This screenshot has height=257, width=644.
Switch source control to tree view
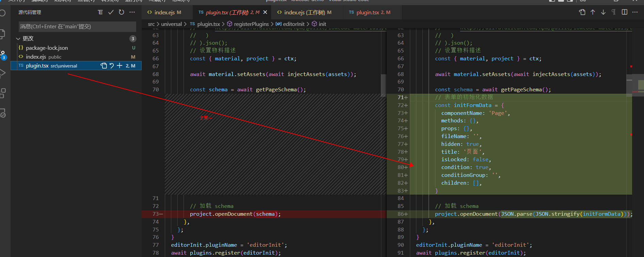click(100, 12)
